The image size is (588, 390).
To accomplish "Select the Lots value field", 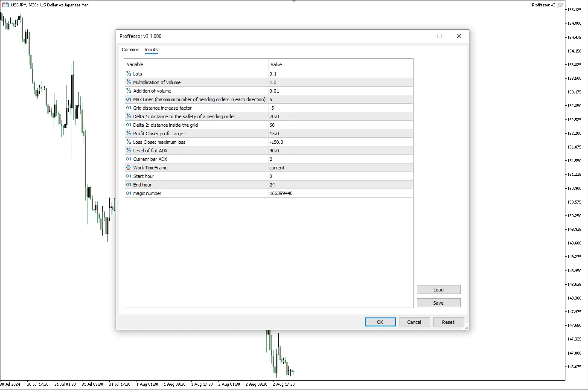I will tap(340, 74).
